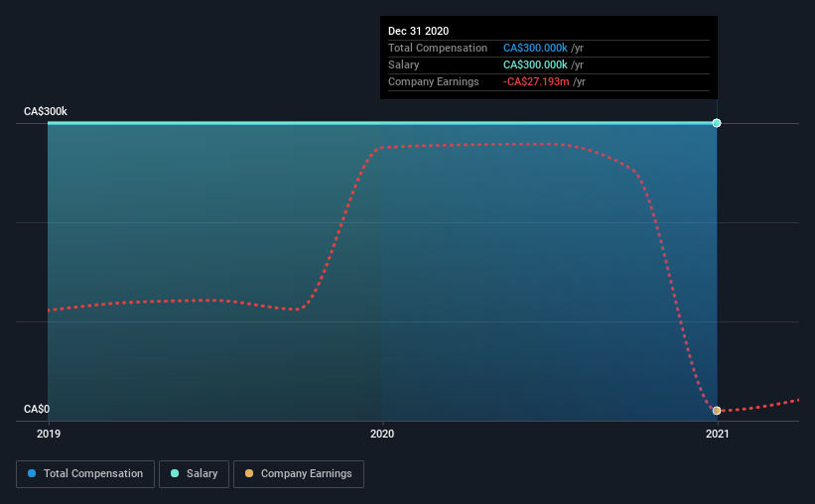Click the -CA$27.193m earnings value
815x504 pixels.
click(x=536, y=82)
